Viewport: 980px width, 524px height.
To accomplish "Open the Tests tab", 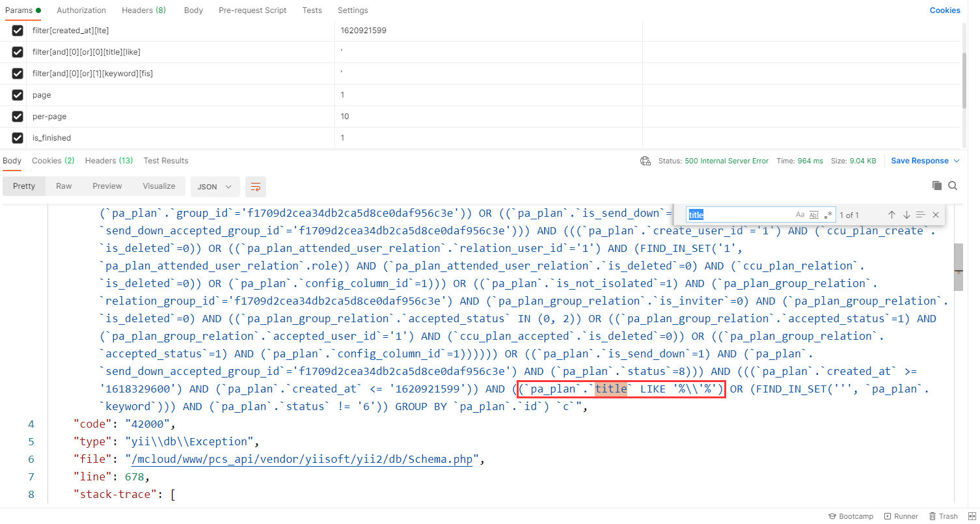I will (x=312, y=10).
